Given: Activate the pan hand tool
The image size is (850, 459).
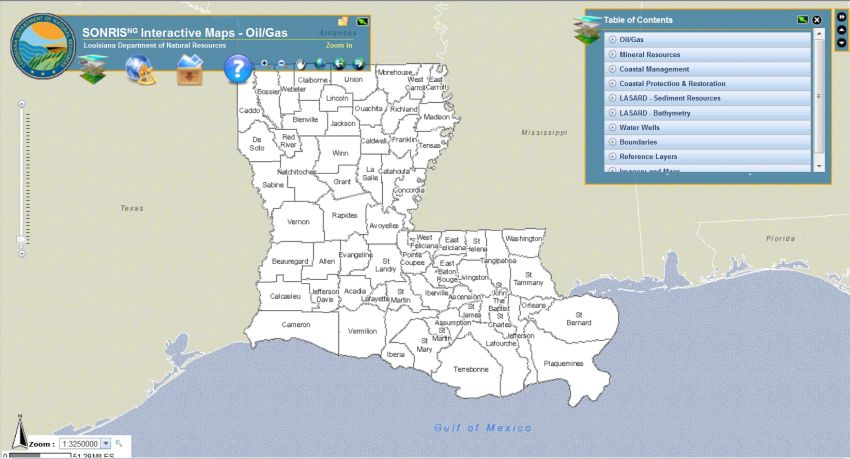Looking at the screenshot, I should [x=300, y=63].
